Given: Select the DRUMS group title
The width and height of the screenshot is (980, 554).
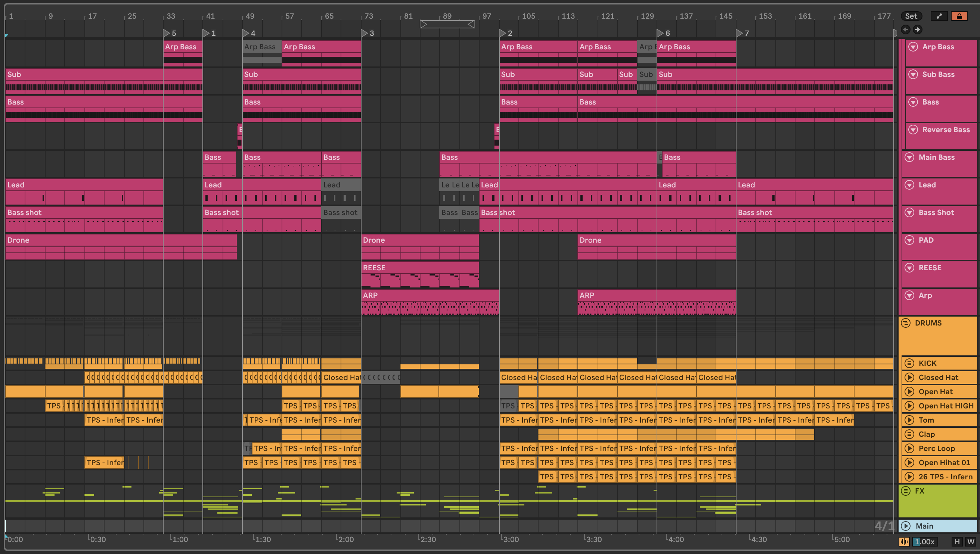Looking at the screenshot, I should (928, 323).
